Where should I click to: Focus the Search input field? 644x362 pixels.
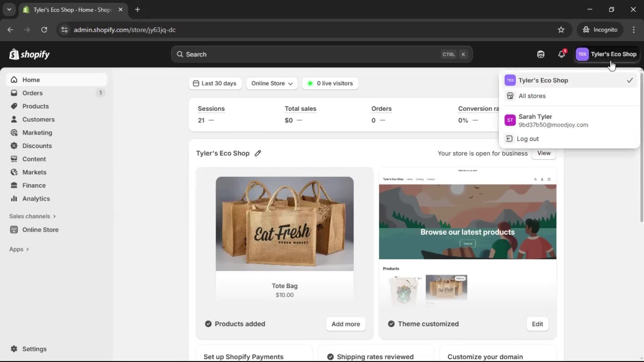coord(322,54)
